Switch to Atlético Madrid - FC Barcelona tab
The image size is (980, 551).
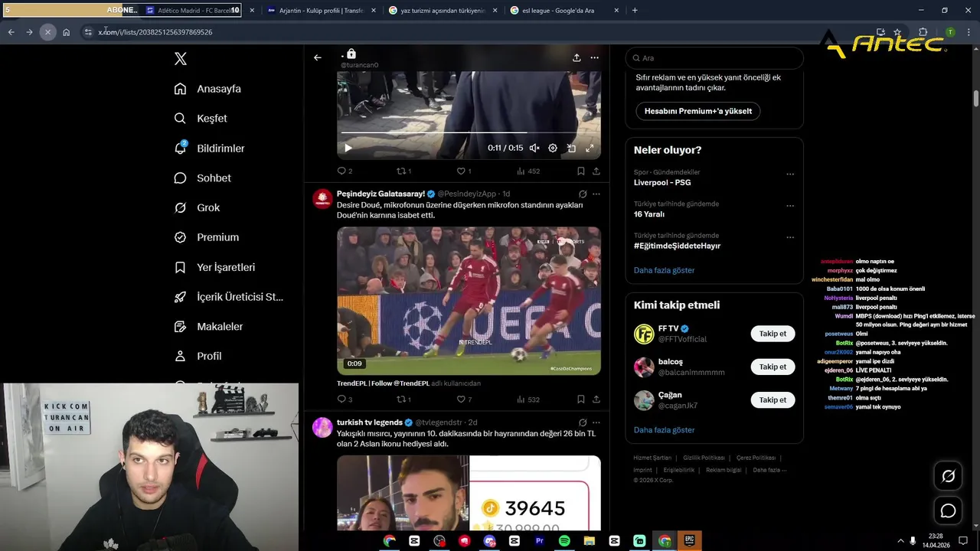tap(201, 11)
